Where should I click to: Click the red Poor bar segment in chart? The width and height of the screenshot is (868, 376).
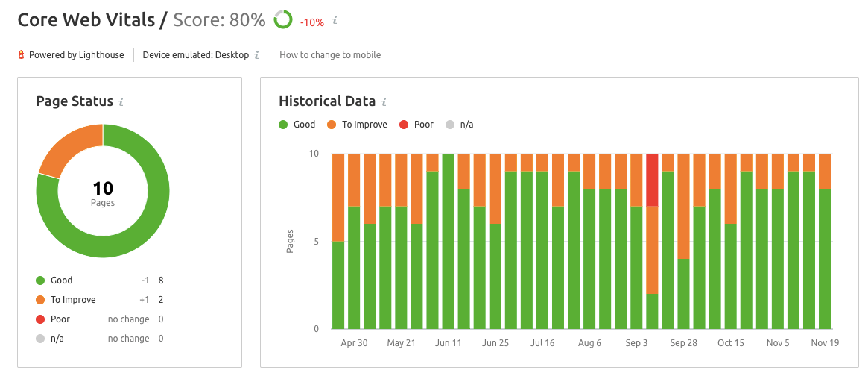point(652,180)
